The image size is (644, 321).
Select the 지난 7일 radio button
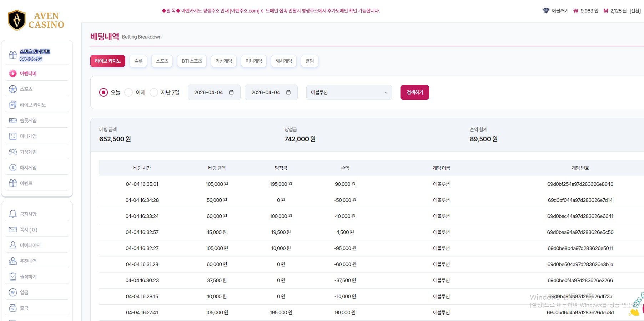click(x=154, y=92)
